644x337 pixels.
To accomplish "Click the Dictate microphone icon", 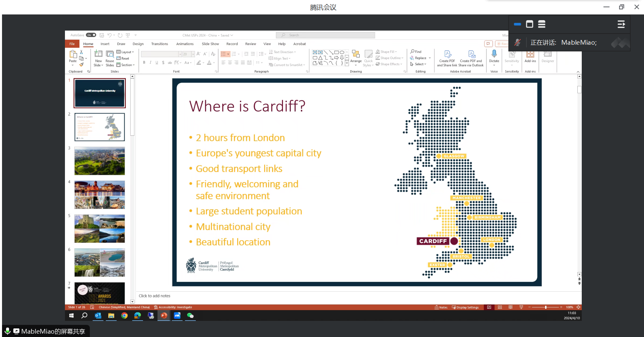I will (494, 54).
